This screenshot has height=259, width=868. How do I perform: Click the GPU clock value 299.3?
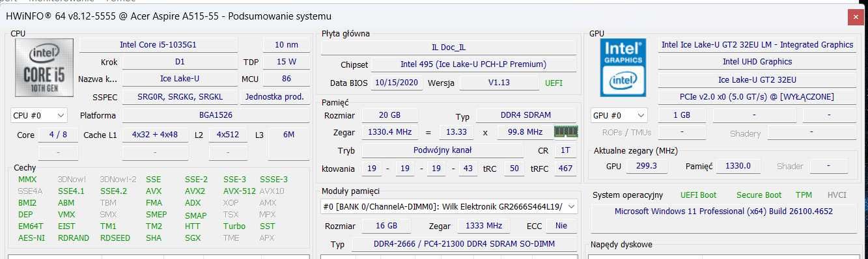click(x=647, y=166)
